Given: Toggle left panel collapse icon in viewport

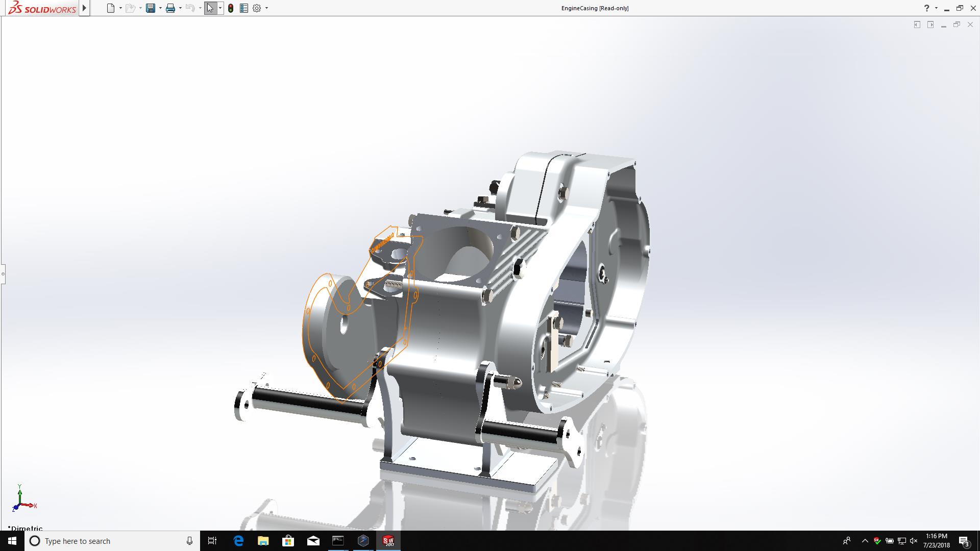Looking at the screenshot, I should tap(917, 24).
